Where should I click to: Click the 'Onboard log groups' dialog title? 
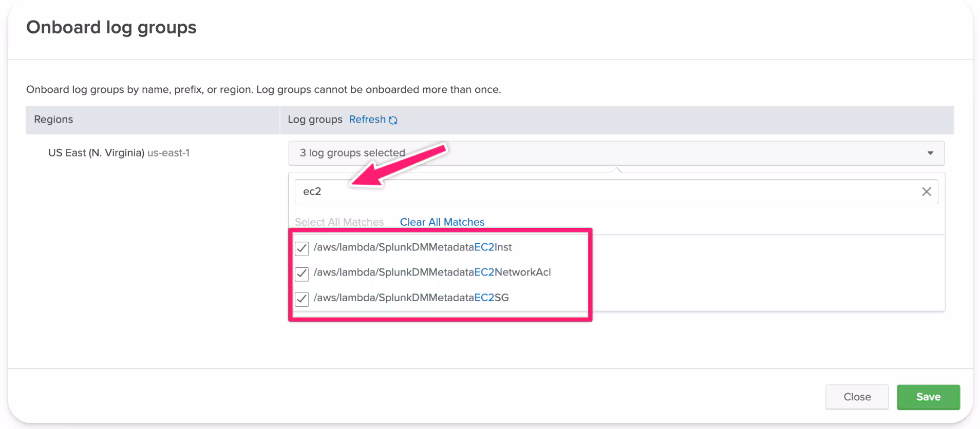click(111, 27)
